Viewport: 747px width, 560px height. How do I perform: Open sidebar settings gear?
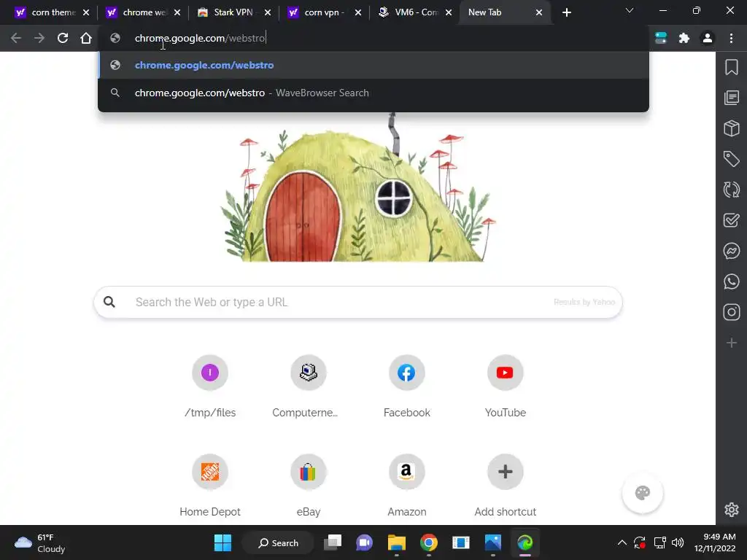[x=732, y=510]
